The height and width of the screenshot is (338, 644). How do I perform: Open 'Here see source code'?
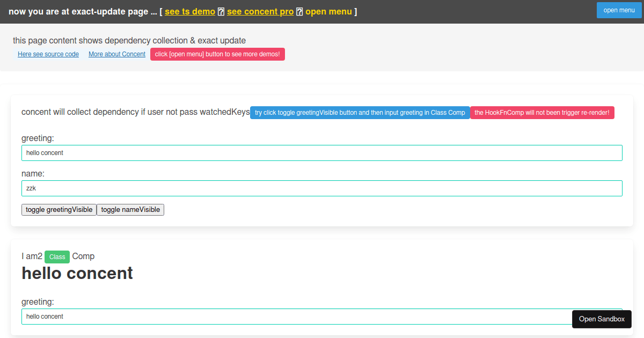pyautogui.click(x=48, y=54)
